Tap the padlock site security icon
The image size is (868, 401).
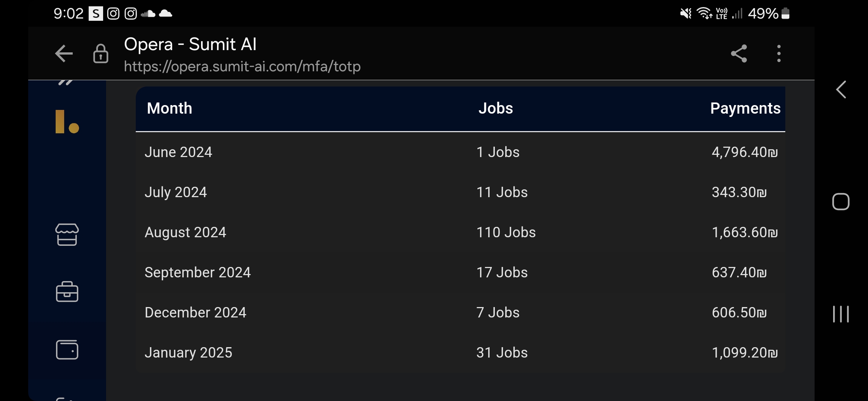tap(101, 54)
